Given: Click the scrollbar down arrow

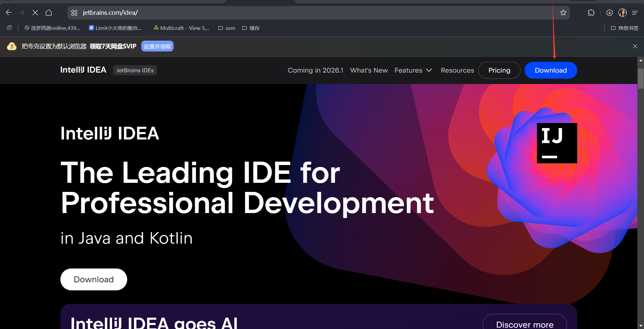Looking at the screenshot, I should click(641, 326).
